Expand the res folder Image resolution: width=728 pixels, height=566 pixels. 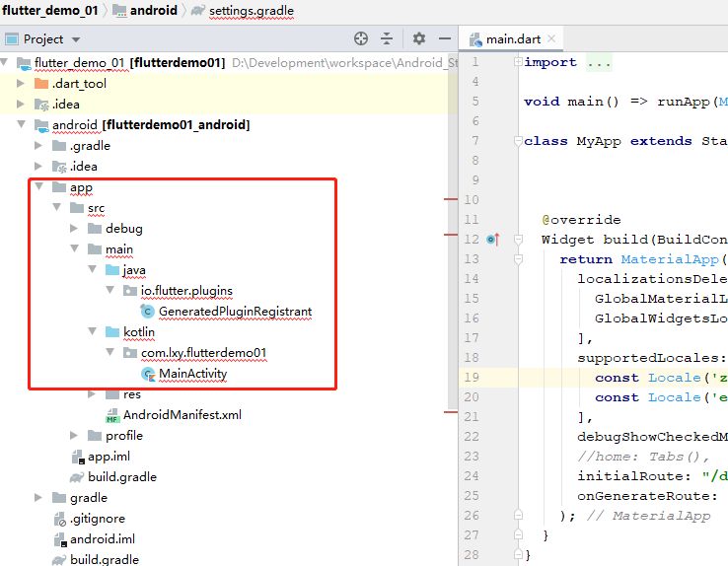click(x=92, y=393)
